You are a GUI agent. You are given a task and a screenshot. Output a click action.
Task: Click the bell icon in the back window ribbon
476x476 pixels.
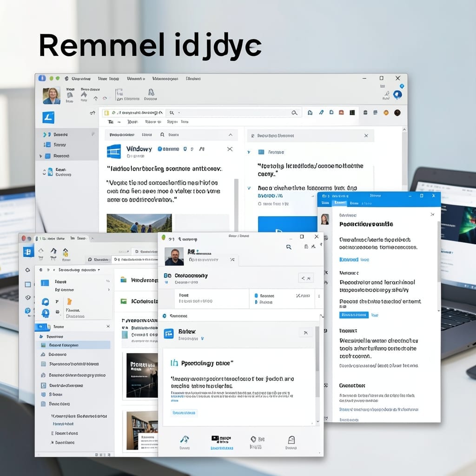151,92
